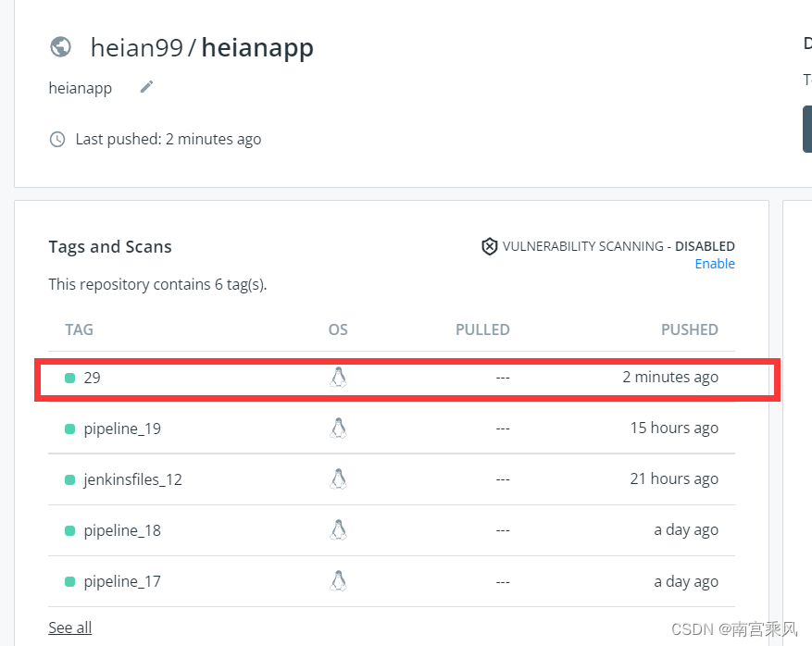The width and height of the screenshot is (812, 646).
Task: Open the jenkinsfiles_12 tag
Action: coord(132,479)
